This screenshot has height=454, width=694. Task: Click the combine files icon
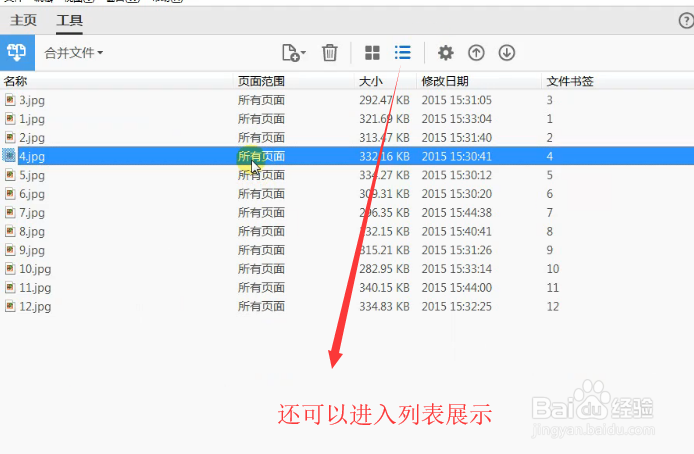(17, 53)
